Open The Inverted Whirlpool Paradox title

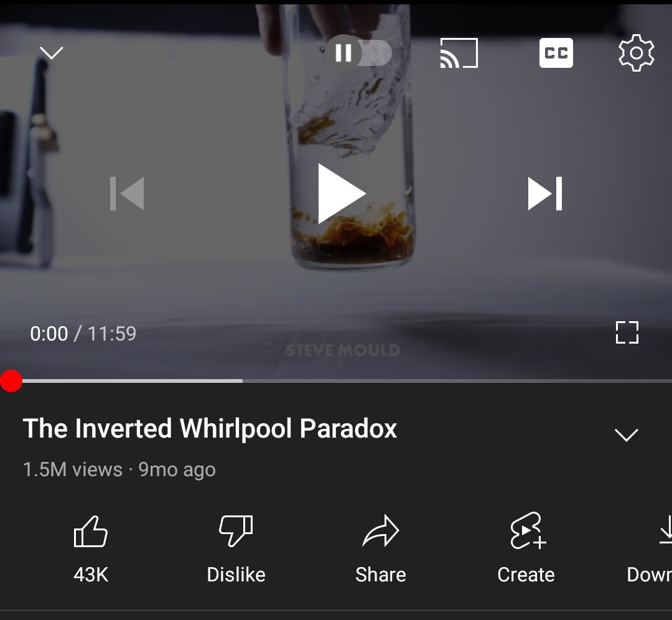tap(210, 429)
